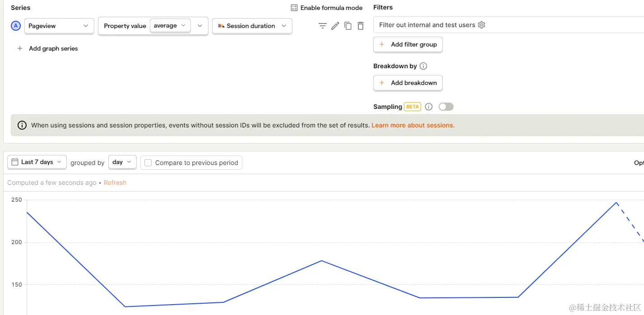Image resolution: width=644 pixels, height=315 pixels.
Task: Open the average aggregation dropdown
Action: click(x=170, y=26)
